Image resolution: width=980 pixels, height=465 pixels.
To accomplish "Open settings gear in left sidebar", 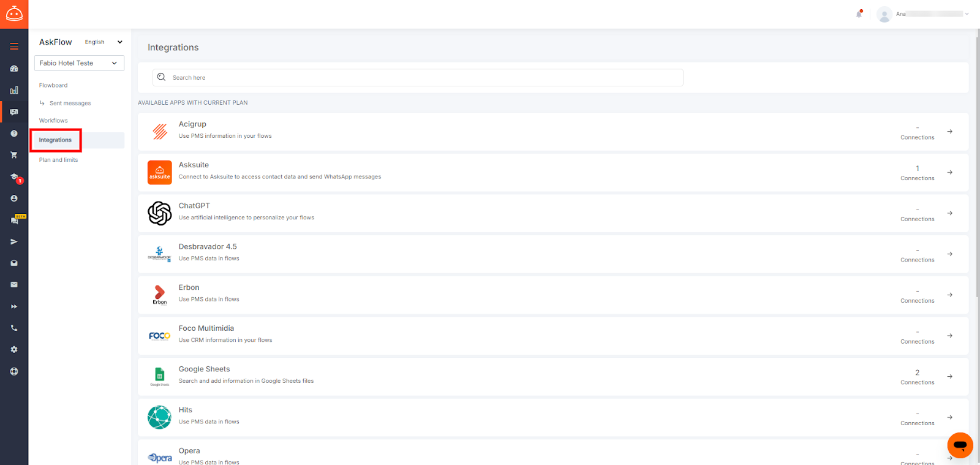I will pyautogui.click(x=14, y=349).
